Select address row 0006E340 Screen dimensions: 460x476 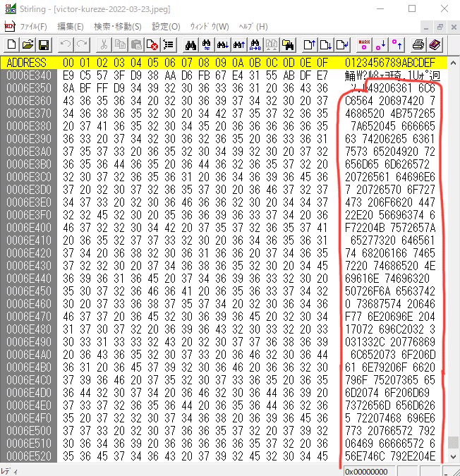29,75
